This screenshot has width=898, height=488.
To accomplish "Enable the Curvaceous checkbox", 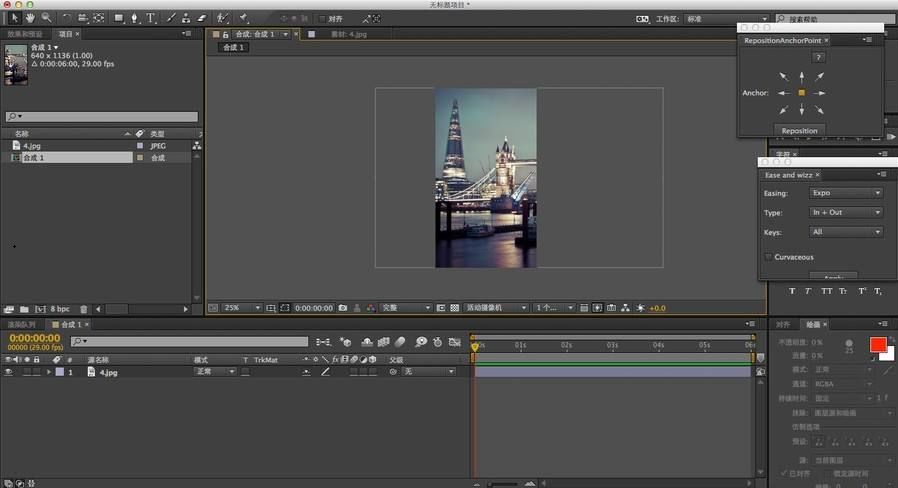I will (x=769, y=257).
